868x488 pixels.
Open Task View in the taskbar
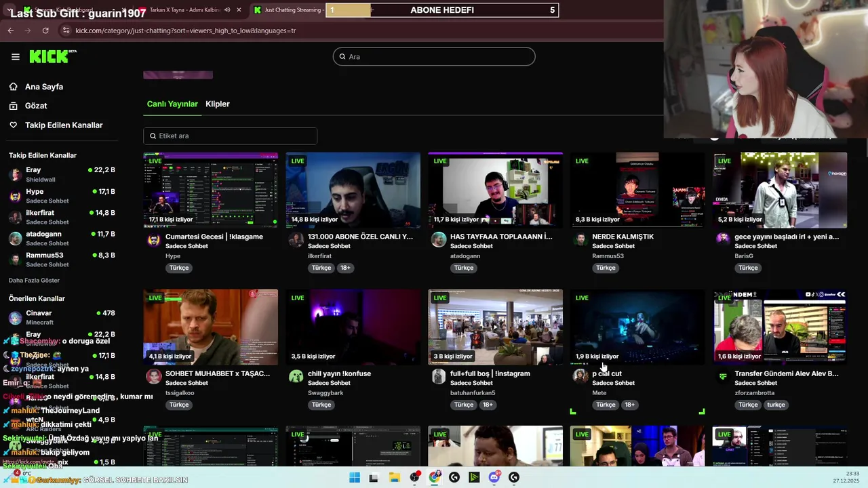374,478
